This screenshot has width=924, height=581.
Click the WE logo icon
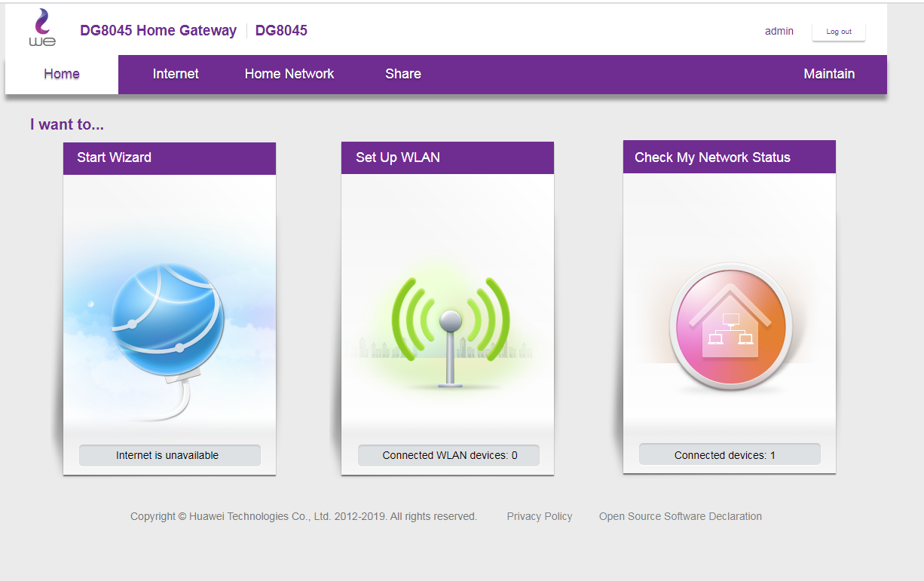click(x=42, y=28)
